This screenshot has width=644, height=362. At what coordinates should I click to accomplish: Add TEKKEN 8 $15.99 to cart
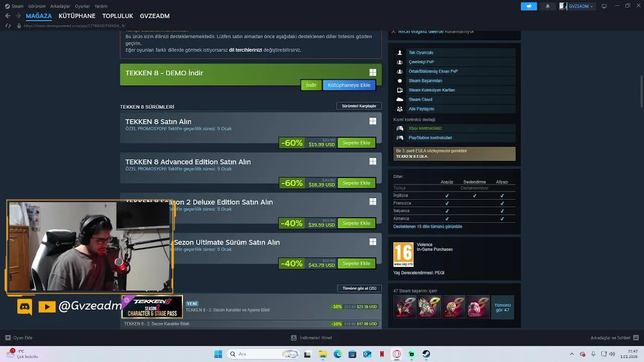(x=356, y=143)
